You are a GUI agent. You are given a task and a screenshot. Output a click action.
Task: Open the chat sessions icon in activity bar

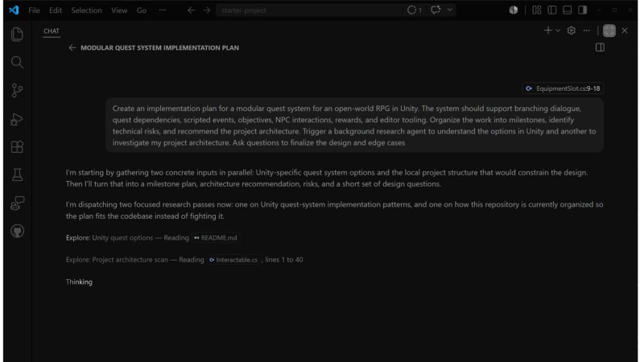(17, 204)
